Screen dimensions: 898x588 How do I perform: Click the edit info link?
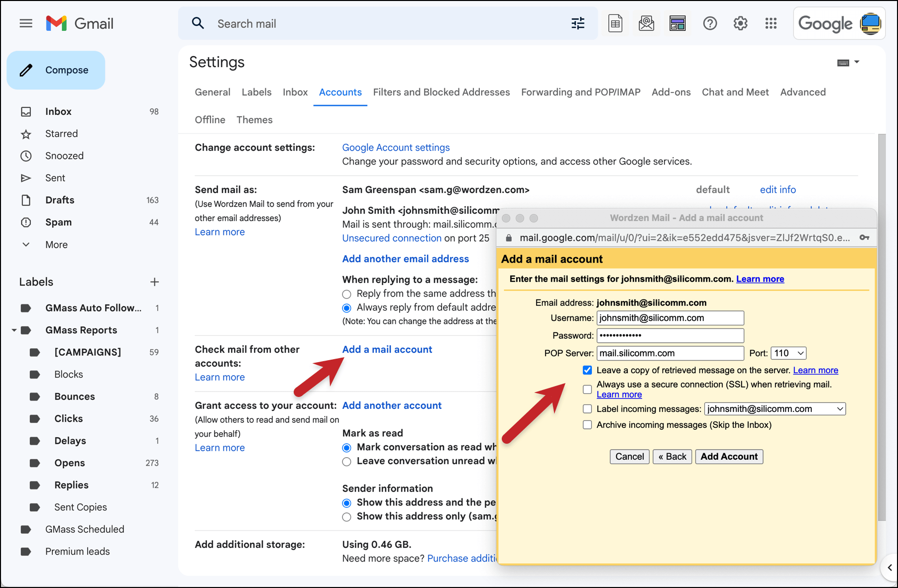tap(778, 190)
